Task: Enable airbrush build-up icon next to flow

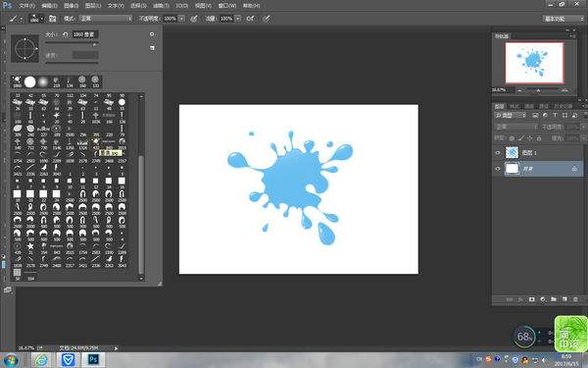Action: tap(251, 18)
